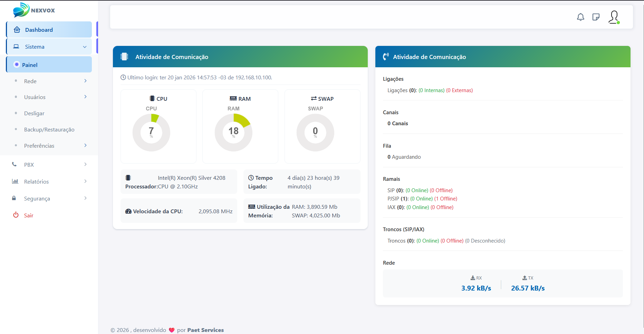Click the Sair logout link
This screenshot has width=644, height=334.
29,215
